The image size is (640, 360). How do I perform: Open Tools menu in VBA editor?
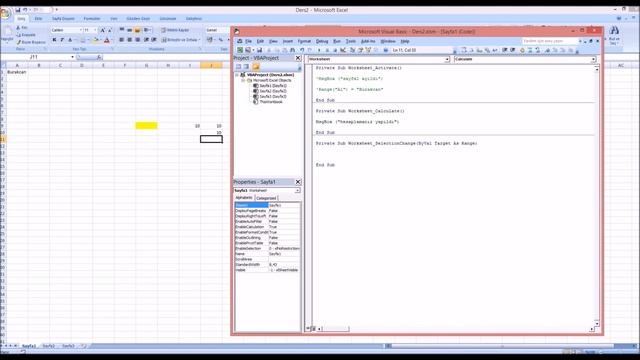[351, 41]
